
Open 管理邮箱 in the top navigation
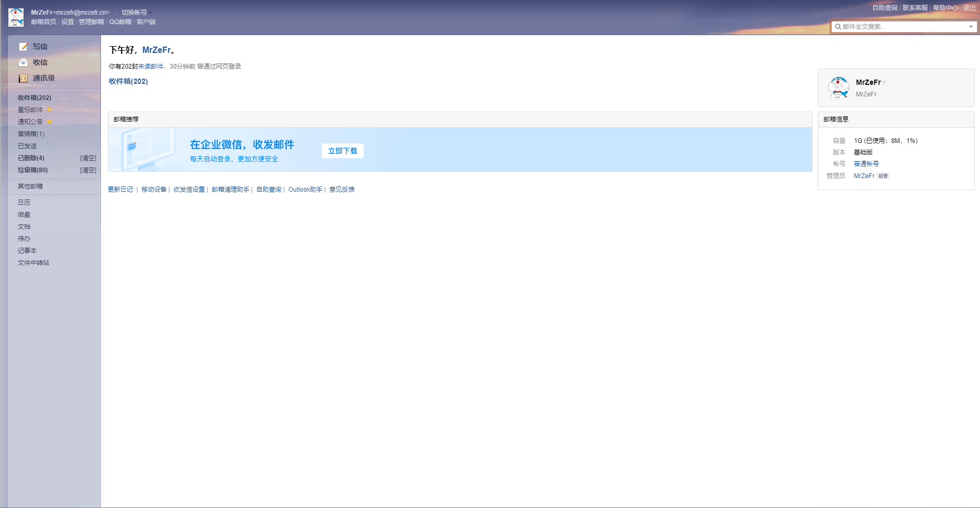coord(92,22)
